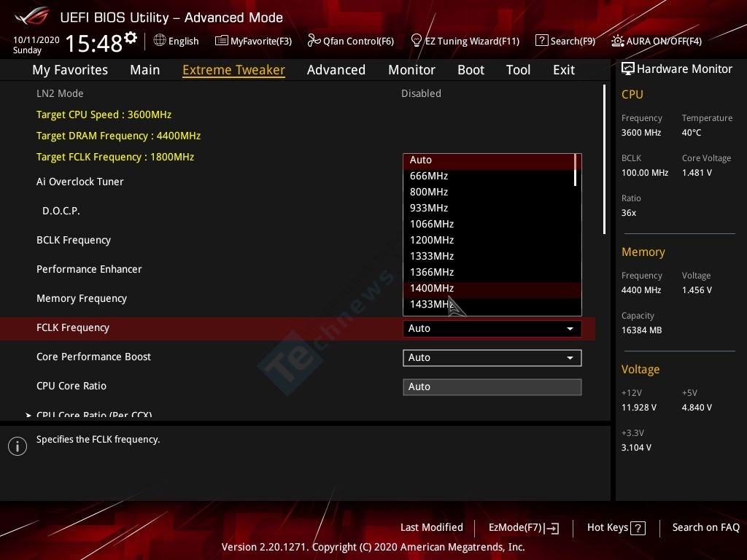Click the Hot Keys question mark icon
747x560 pixels.
638,528
